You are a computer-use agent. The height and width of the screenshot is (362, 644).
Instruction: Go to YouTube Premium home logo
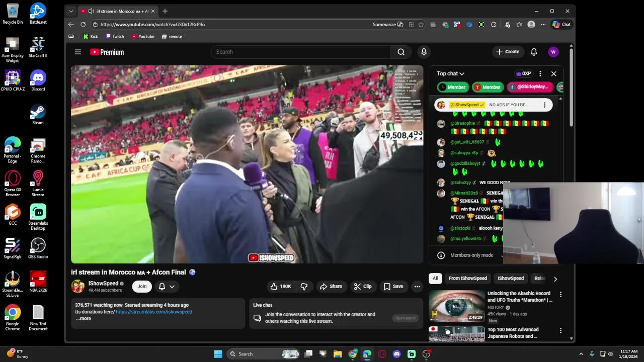coord(107,52)
